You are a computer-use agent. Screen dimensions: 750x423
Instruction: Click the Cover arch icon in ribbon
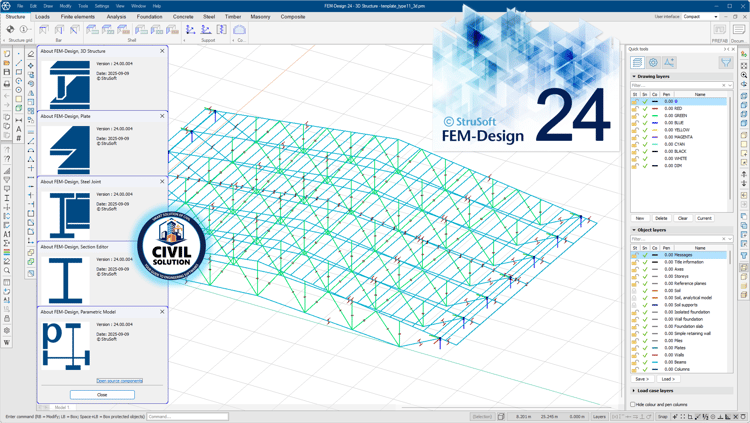coord(239,30)
